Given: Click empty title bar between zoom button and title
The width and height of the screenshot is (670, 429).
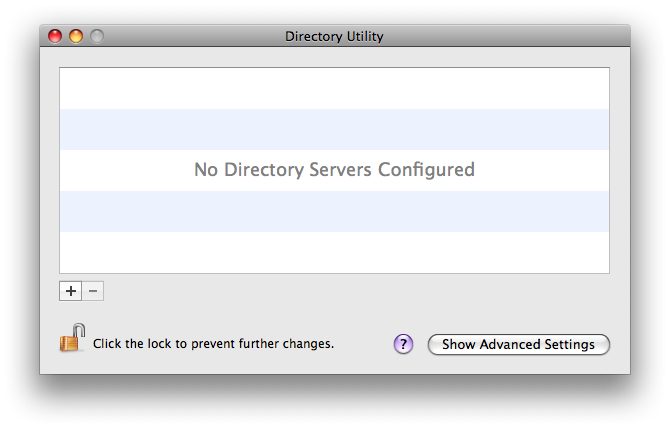Looking at the screenshot, I should coord(190,36).
